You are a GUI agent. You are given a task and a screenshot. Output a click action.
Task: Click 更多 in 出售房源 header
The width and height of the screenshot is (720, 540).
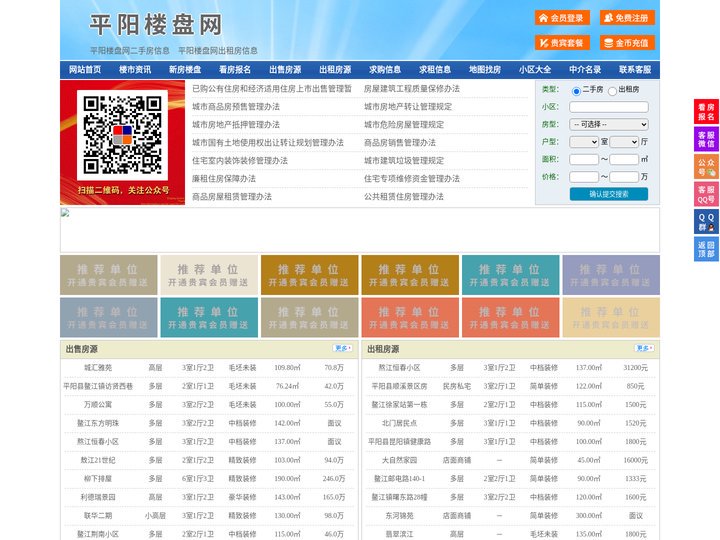click(x=343, y=349)
